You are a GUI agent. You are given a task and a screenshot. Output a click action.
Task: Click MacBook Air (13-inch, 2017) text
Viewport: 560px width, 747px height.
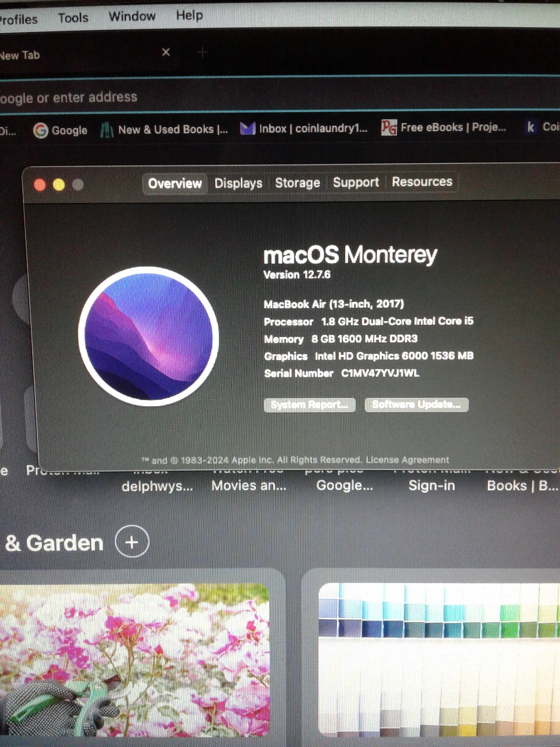click(334, 304)
